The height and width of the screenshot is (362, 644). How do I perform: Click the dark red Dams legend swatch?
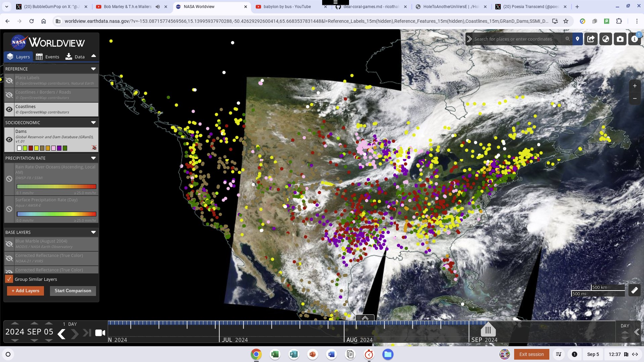tap(31, 148)
